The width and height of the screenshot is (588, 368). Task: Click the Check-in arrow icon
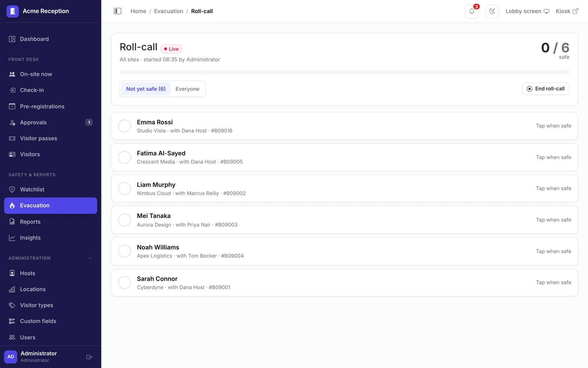pyautogui.click(x=12, y=90)
